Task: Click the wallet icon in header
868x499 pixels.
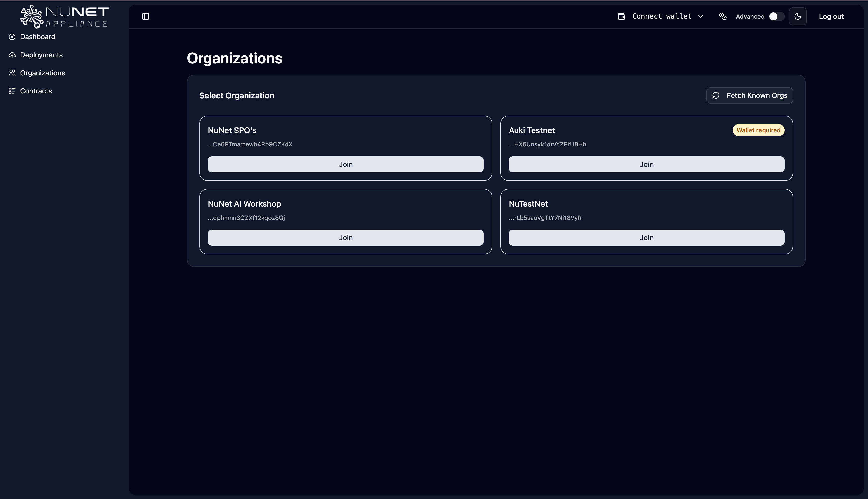Action: (621, 16)
